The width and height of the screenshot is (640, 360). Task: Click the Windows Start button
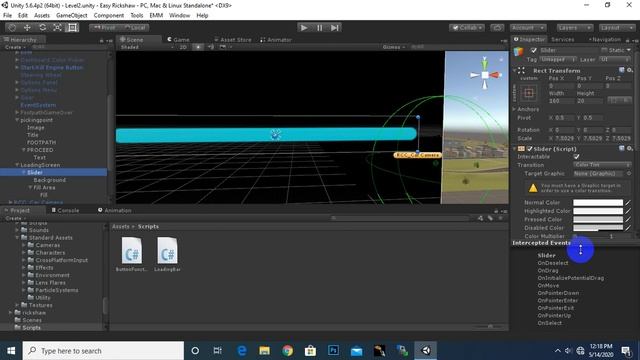point(11,351)
